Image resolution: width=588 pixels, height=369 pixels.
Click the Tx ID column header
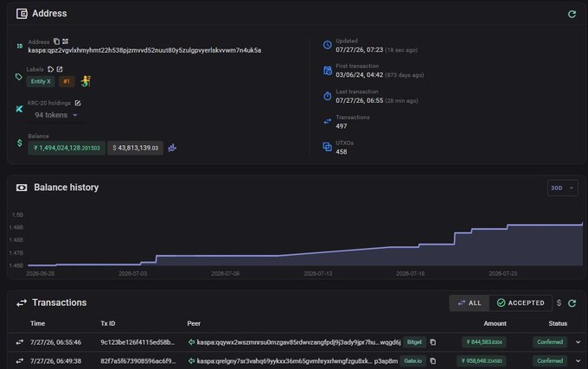pyautogui.click(x=108, y=323)
